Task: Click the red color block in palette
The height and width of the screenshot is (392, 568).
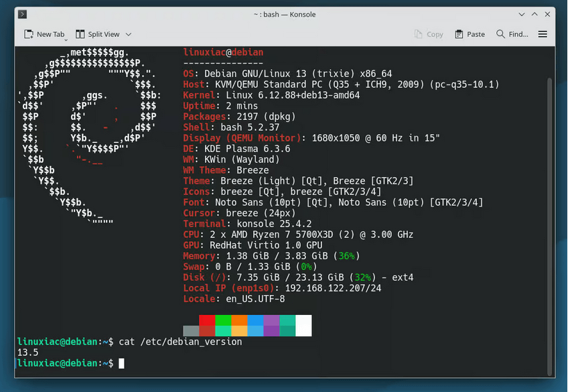Action: 207,320
